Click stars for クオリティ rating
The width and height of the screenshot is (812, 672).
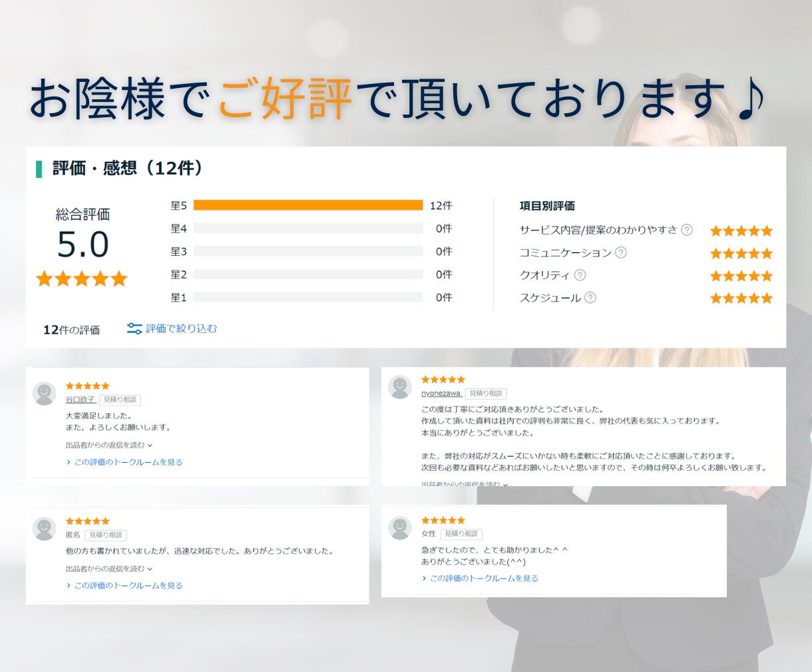tap(741, 276)
